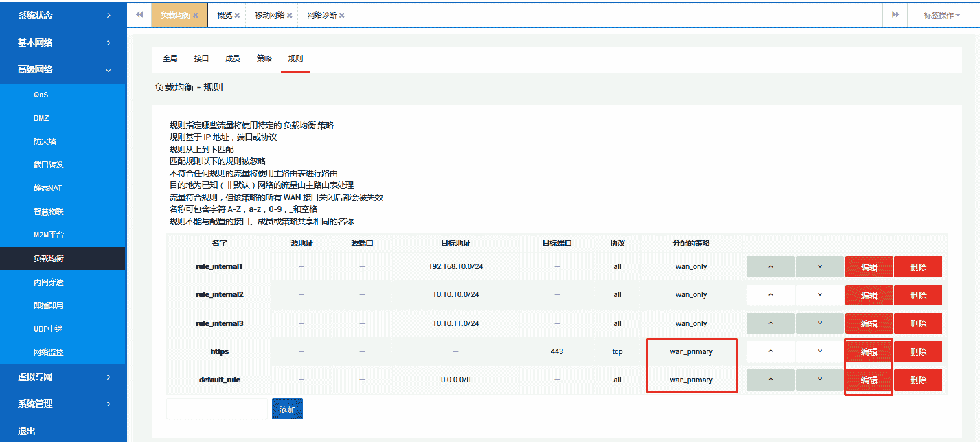The height and width of the screenshot is (442, 980).
Task: Close the 移动网络 tab
Action: pos(289,15)
